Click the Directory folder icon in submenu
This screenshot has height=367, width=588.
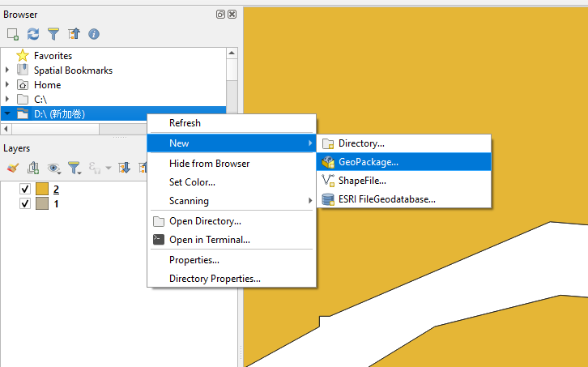click(328, 143)
